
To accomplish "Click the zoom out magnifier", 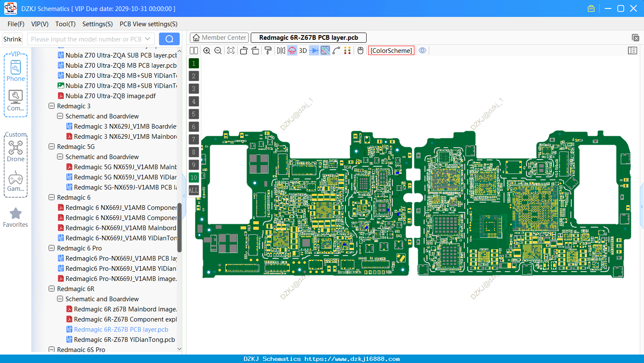I will (x=218, y=50).
